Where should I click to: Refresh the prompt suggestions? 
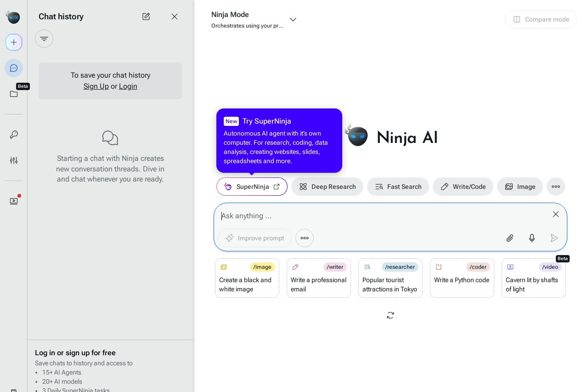pos(390,315)
